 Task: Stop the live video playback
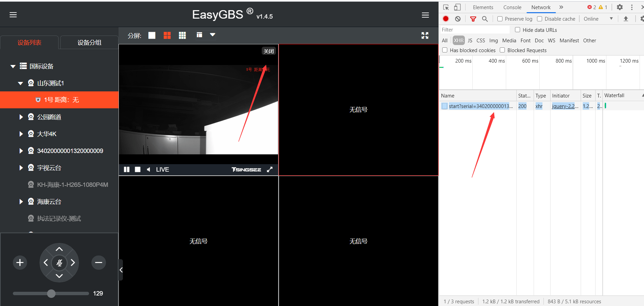pos(137,170)
